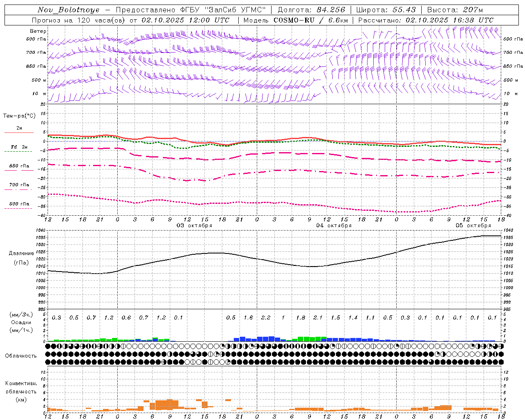Click the red line sample under the "2м" legend label
This screenshot has height=420, width=525.
(19, 132)
